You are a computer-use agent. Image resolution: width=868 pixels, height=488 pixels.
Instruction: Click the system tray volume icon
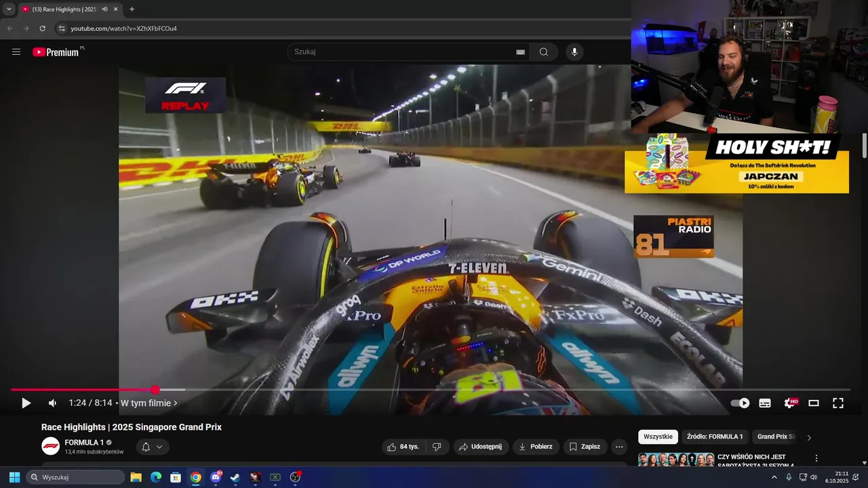(x=814, y=477)
